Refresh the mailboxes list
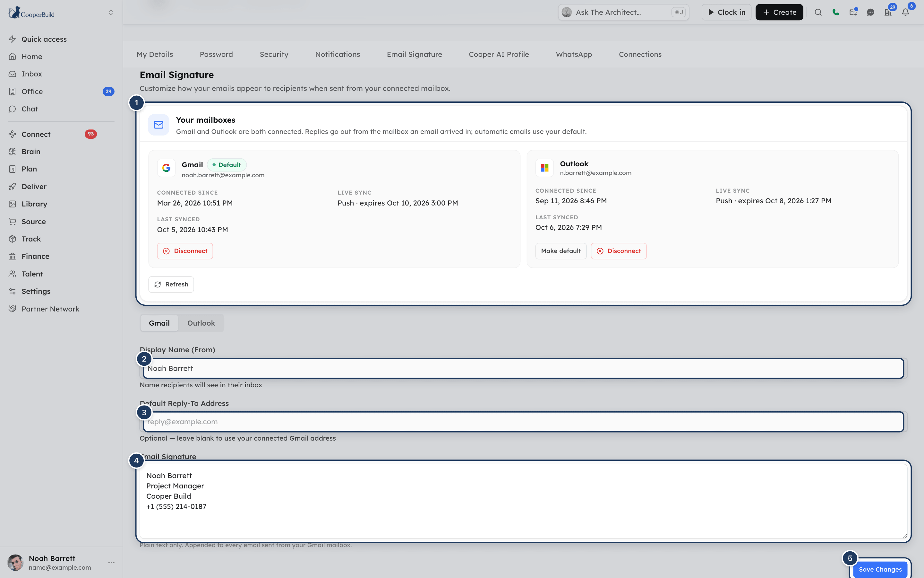The height and width of the screenshot is (578, 924). pos(171,285)
